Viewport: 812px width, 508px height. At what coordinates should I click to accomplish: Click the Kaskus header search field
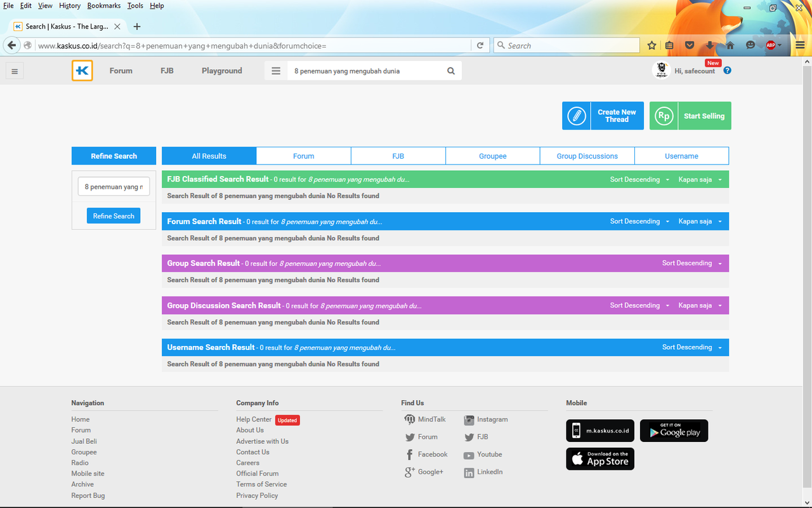[x=365, y=71]
